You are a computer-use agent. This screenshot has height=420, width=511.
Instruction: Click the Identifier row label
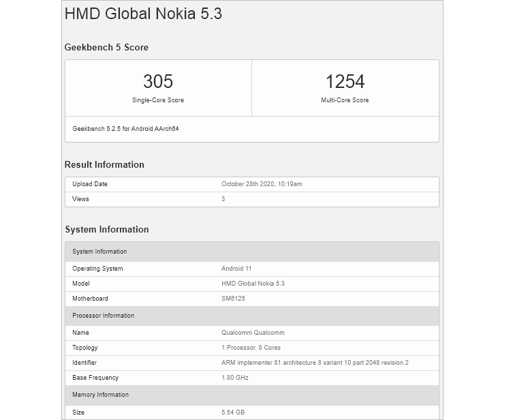(x=84, y=363)
